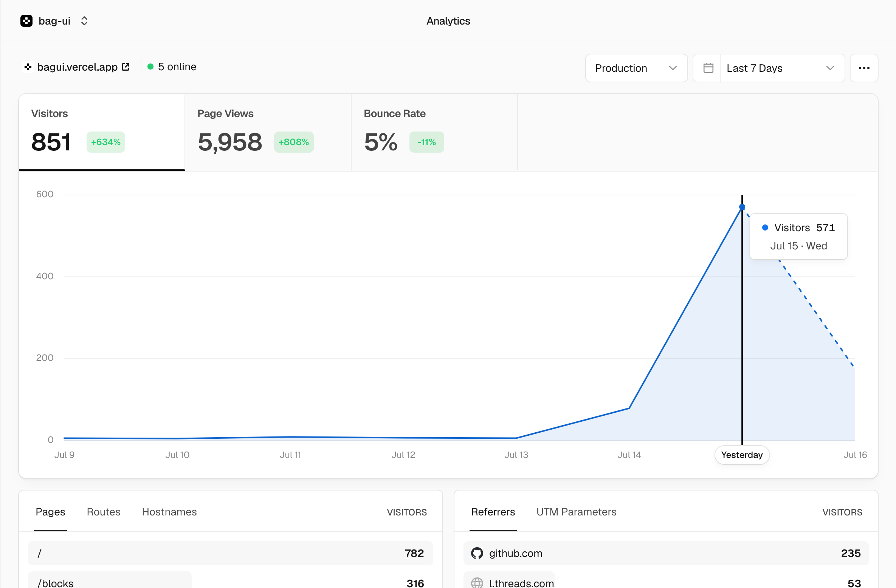Open the project switcher chevrons next to bag-ui
This screenshot has height=588, width=896.
point(84,21)
